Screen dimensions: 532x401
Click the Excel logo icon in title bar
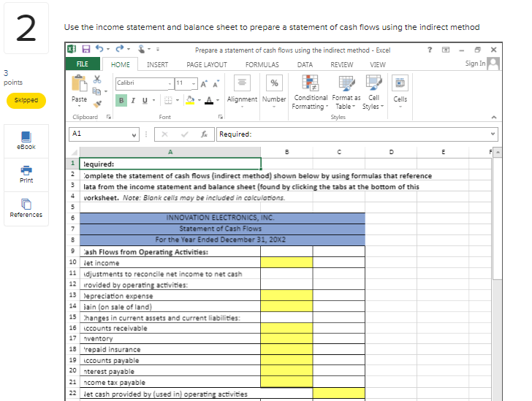click(x=72, y=49)
